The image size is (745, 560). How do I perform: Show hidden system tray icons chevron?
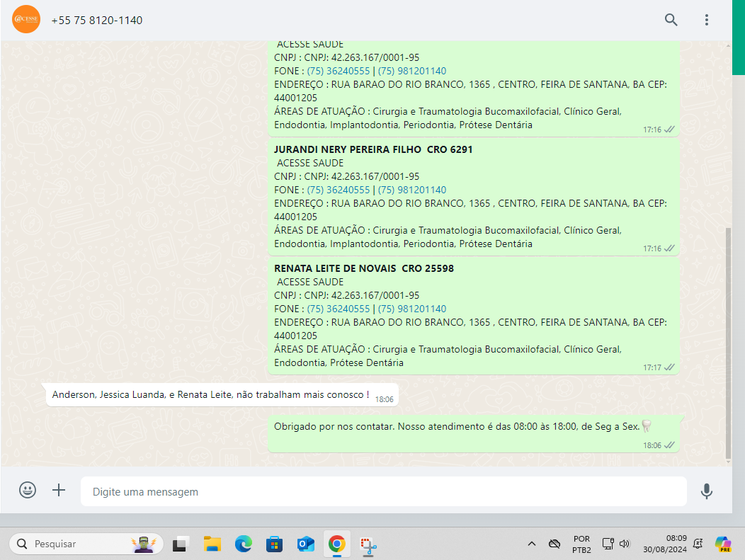click(x=532, y=544)
